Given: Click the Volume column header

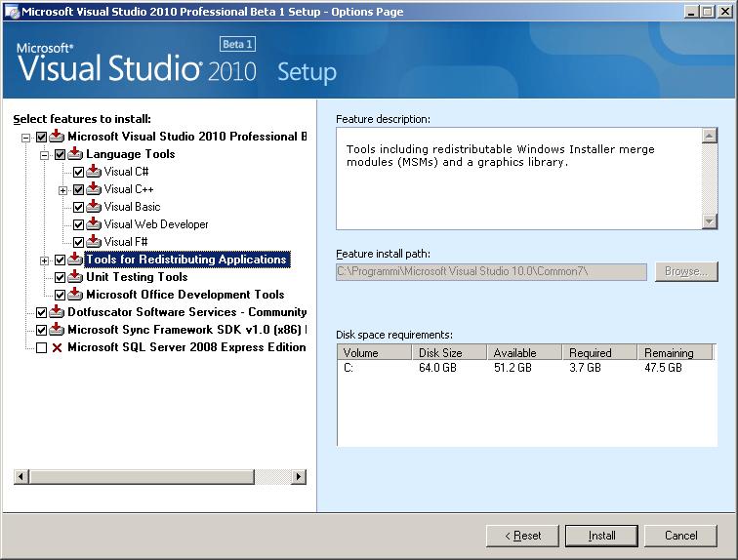Looking at the screenshot, I should click(x=375, y=352).
